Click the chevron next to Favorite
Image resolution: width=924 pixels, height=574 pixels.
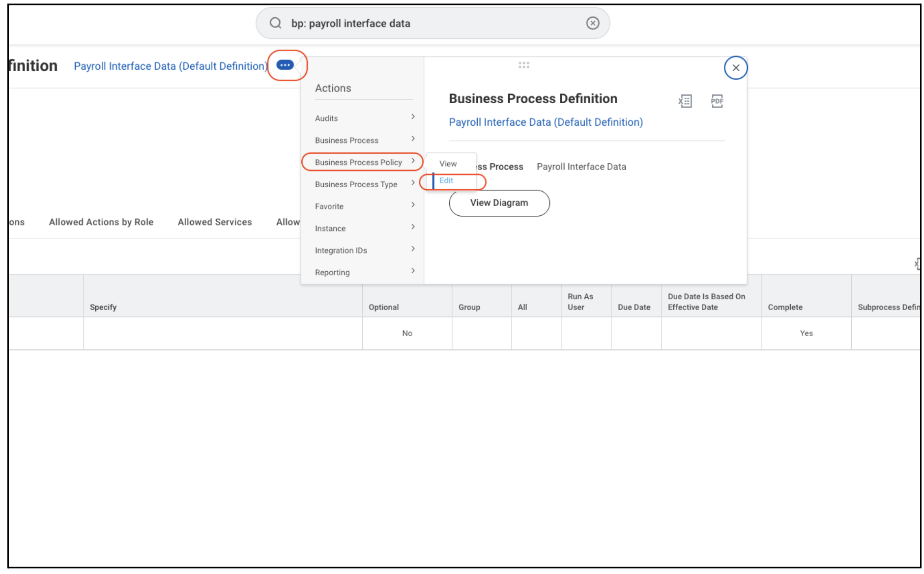(413, 204)
